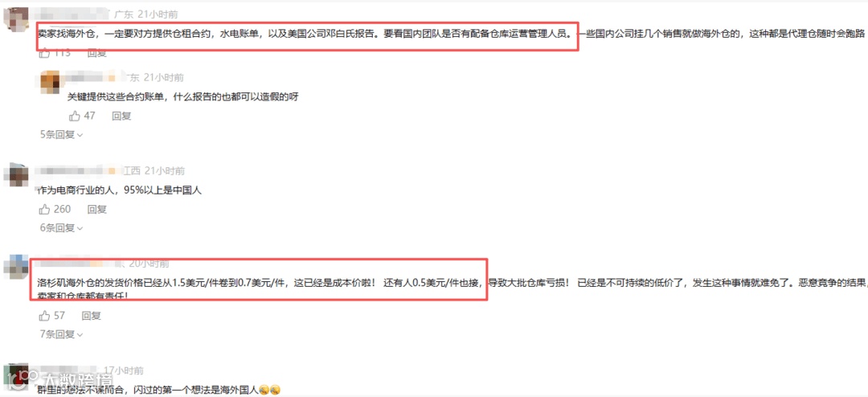The height and width of the screenshot is (397, 868).
Task: Click the 大数跨境 watermark logo
Action: pos(59,380)
